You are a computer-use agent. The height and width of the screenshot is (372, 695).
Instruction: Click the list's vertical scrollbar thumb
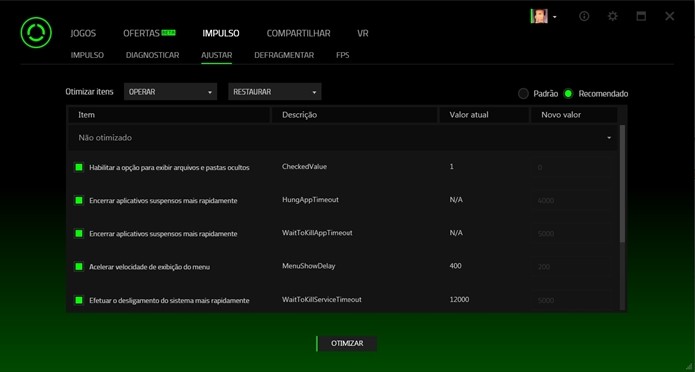(x=622, y=184)
